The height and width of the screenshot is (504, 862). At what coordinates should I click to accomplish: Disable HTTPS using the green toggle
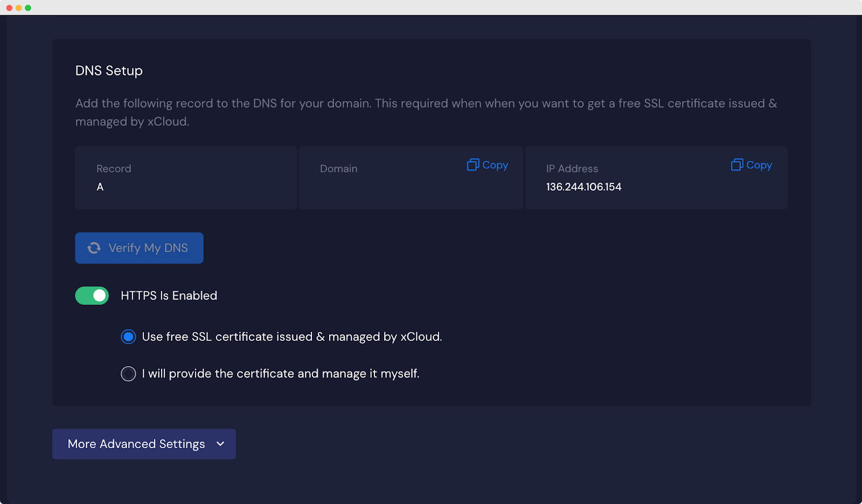(x=92, y=295)
